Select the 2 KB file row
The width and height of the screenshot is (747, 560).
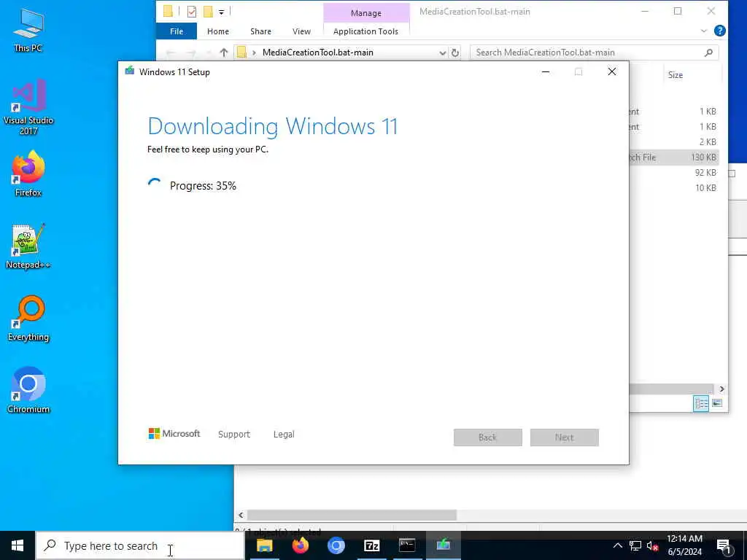point(673,142)
